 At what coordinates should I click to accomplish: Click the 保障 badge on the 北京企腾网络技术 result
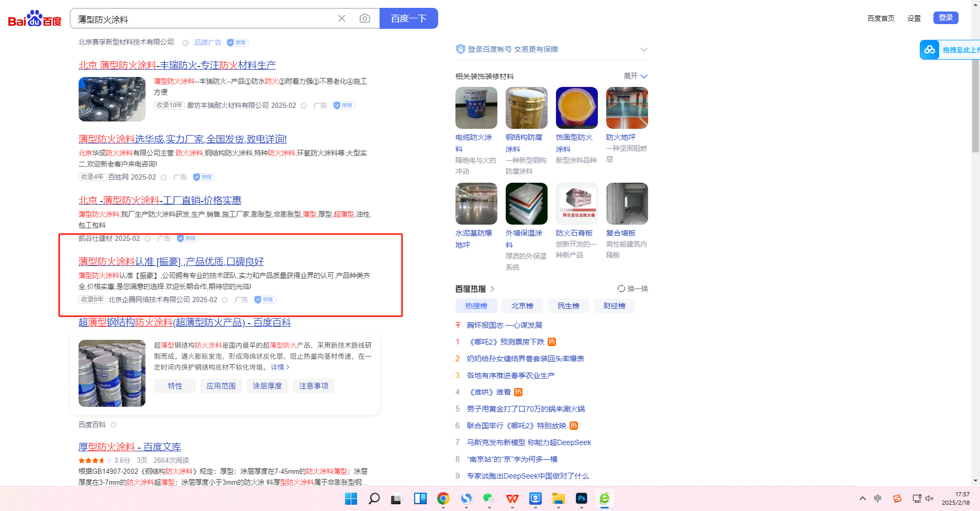coord(265,299)
